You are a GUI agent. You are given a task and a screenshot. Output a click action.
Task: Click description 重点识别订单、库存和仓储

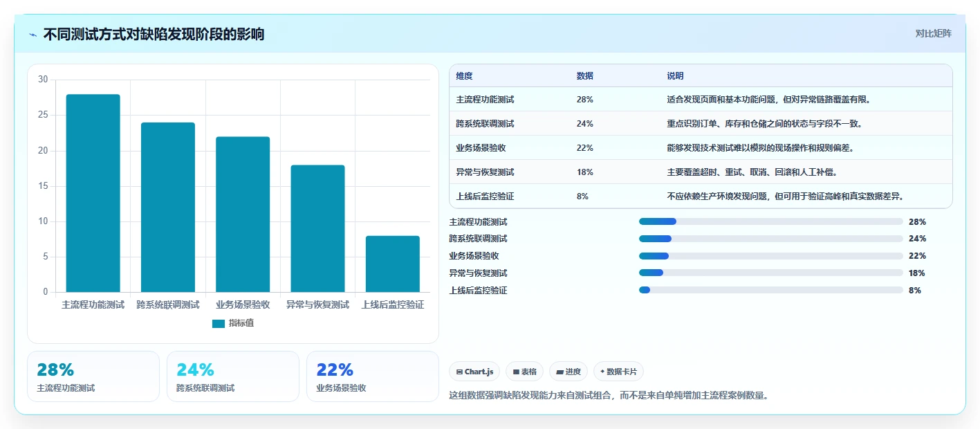[764, 124]
